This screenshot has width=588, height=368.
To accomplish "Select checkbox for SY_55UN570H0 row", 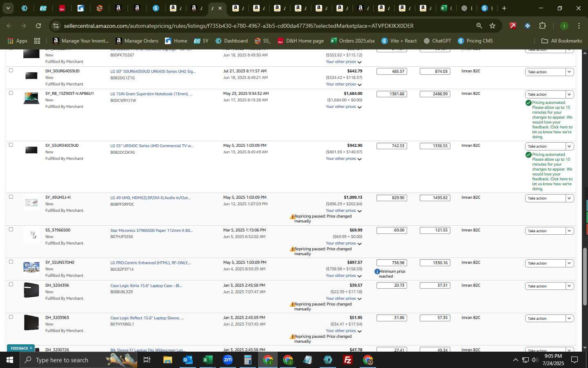I will tap(11, 262).
